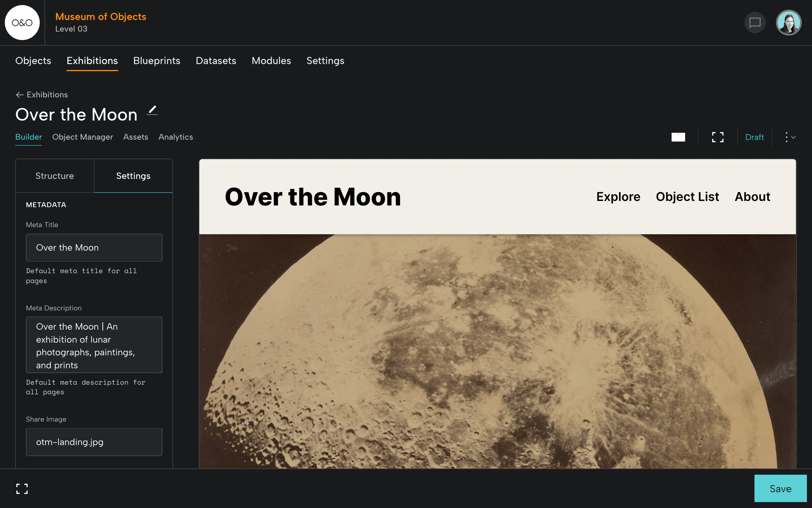Toggle fullscreen icon in the bottom bar
The image size is (812, 508).
coord(22,489)
